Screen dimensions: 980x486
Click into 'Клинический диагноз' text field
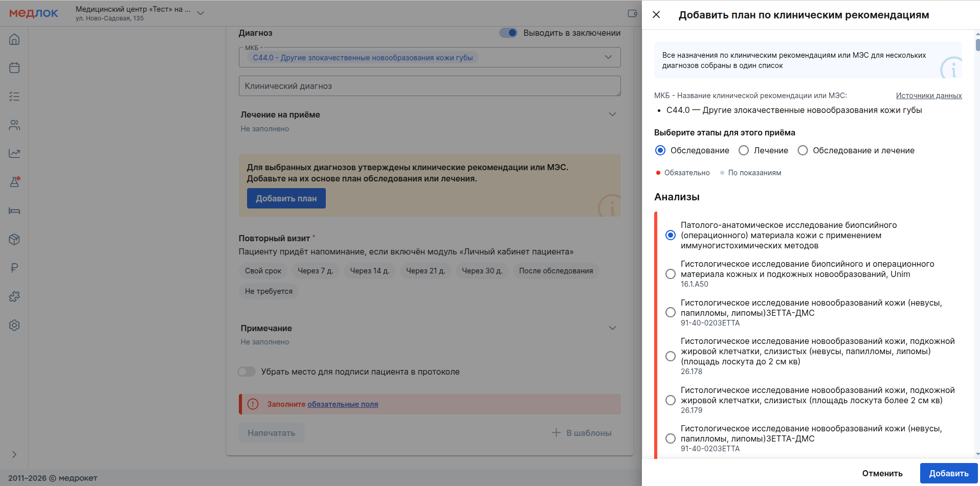pyautogui.click(x=429, y=86)
